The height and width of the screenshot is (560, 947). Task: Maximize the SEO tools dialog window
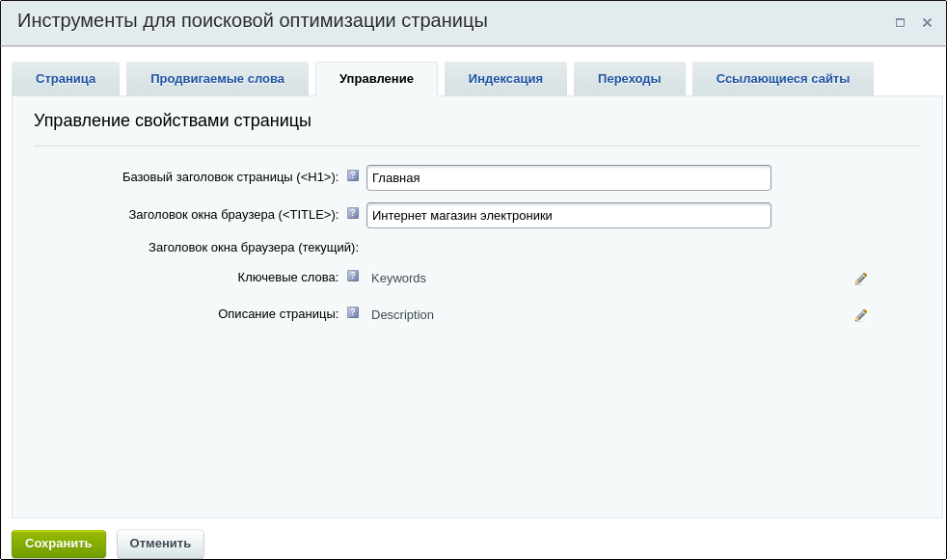(x=900, y=21)
